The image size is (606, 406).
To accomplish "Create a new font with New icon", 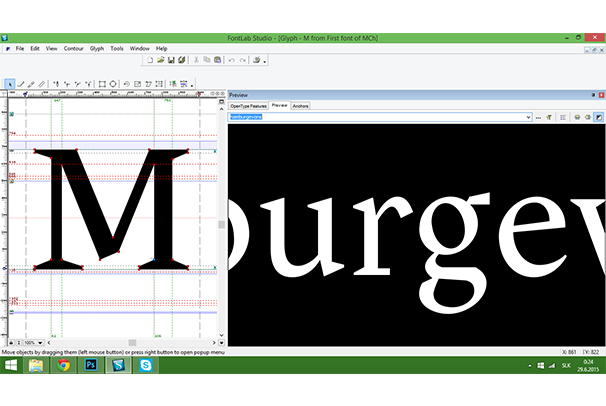I will (149, 61).
